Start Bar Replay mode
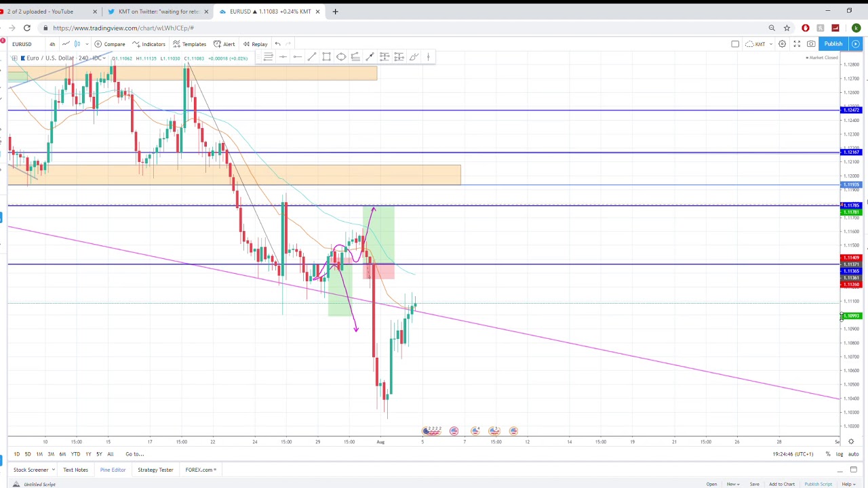The height and width of the screenshot is (488, 868). pyautogui.click(x=255, y=44)
